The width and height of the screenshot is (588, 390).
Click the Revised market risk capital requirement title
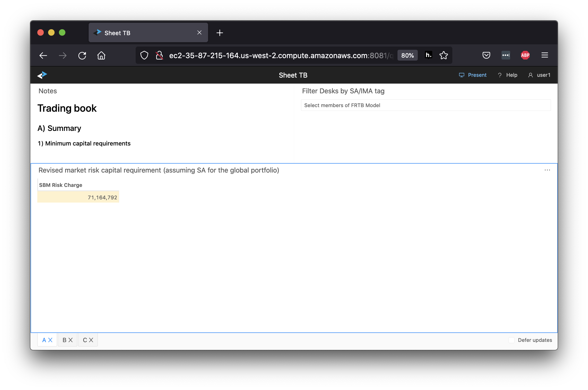[x=159, y=170]
